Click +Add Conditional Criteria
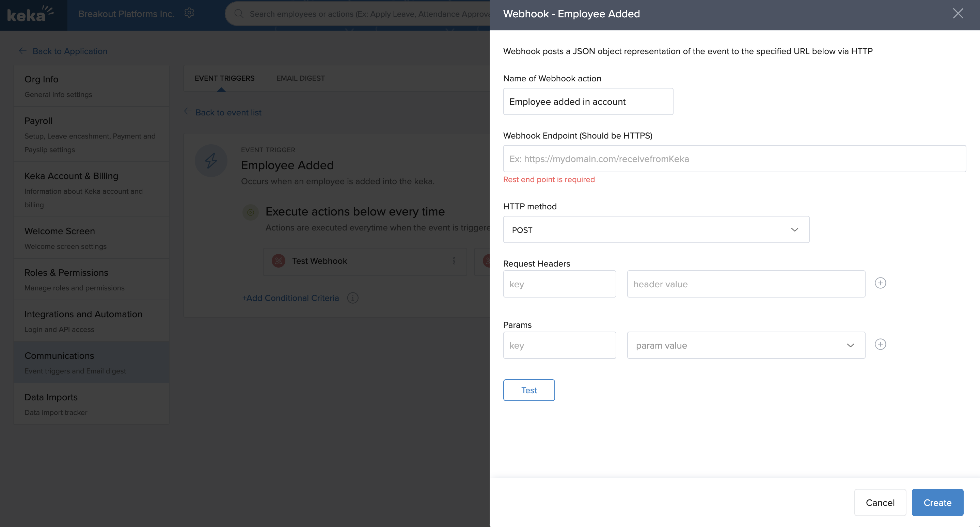The width and height of the screenshot is (980, 527). 290,298
